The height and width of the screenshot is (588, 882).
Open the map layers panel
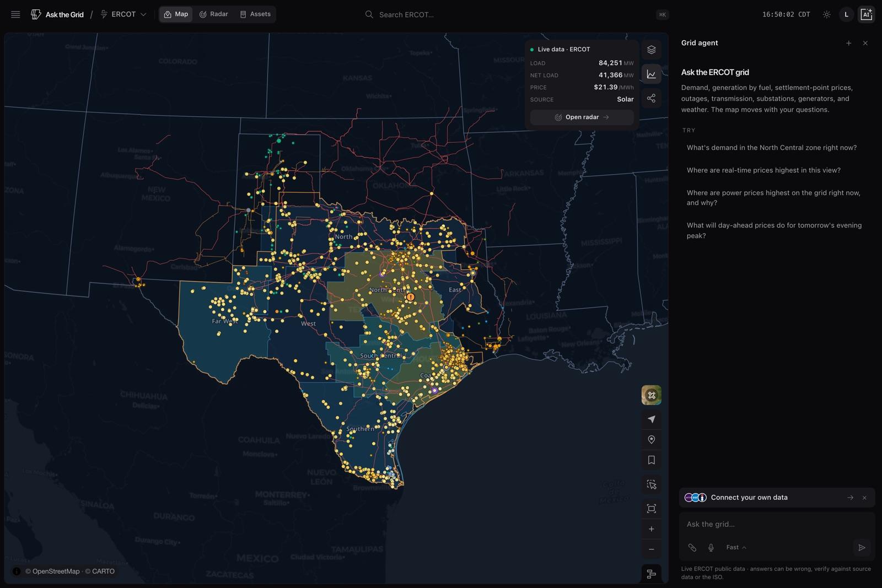(x=651, y=50)
